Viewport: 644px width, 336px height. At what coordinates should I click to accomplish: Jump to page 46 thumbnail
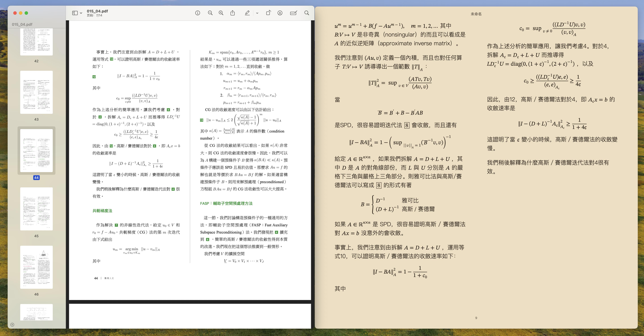tap(36, 267)
